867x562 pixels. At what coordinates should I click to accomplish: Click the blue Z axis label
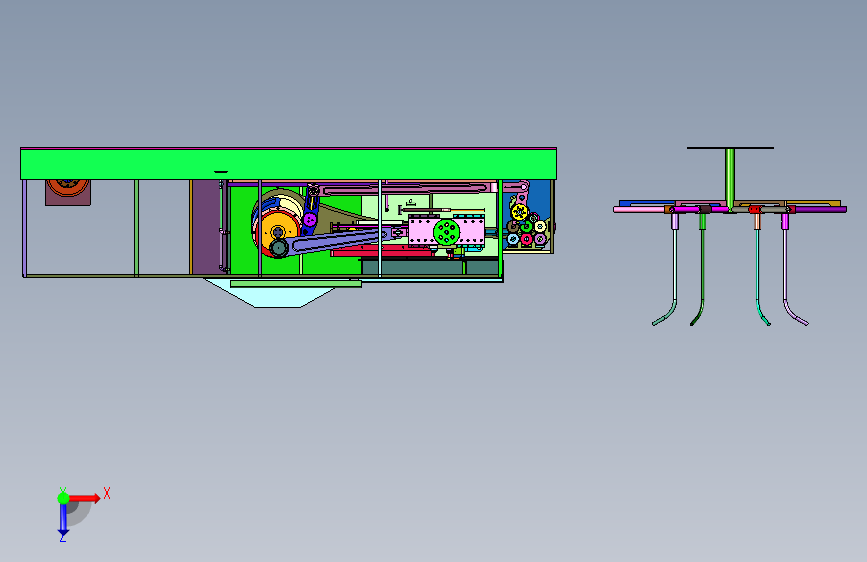tap(62, 537)
